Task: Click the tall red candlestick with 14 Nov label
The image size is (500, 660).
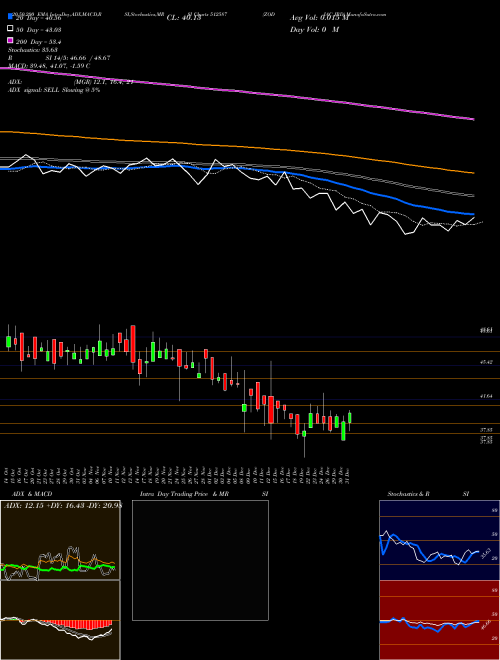Action: (x=133, y=343)
